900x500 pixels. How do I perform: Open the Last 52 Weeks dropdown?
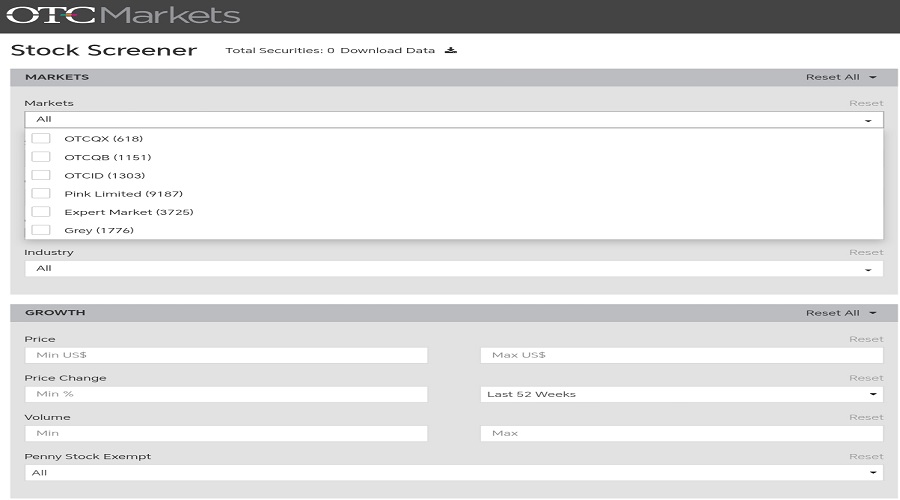point(681,394)
